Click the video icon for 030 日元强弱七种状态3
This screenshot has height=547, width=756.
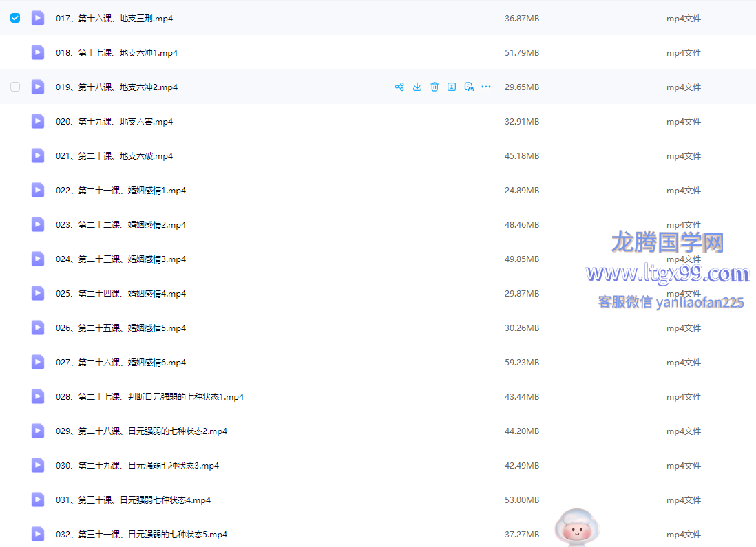[x=38, y=465]
